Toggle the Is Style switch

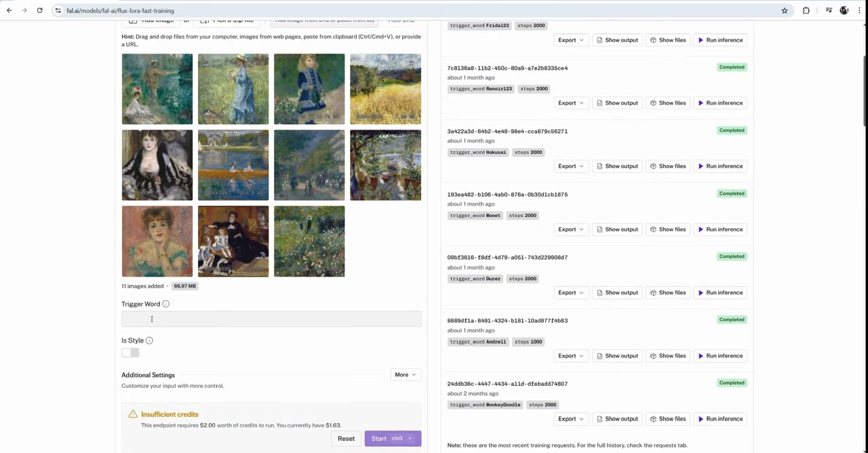(130, 353)
